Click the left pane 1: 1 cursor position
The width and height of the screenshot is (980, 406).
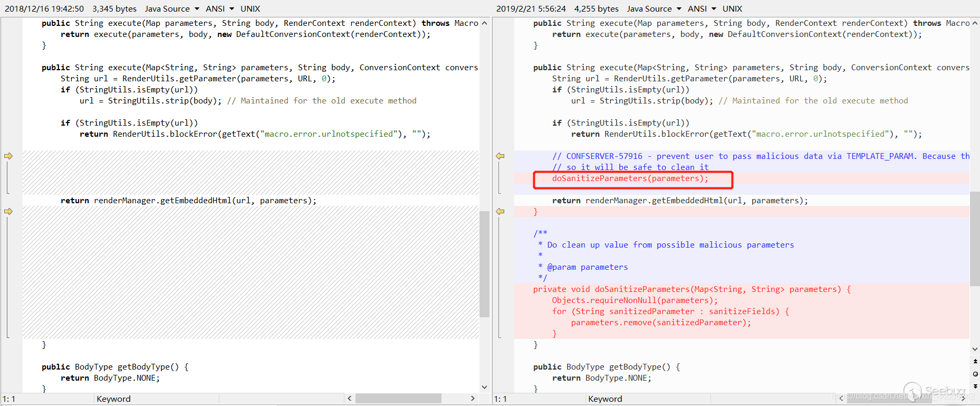click(9, 399)
